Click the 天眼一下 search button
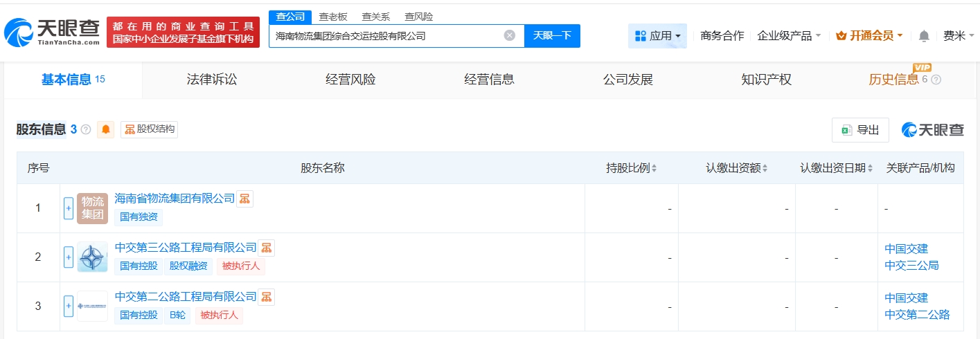 point(552,36)
